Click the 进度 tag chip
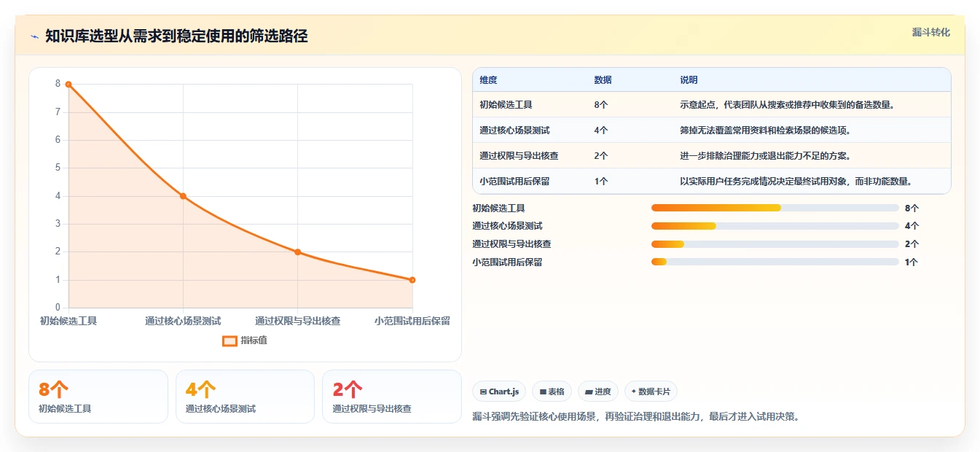 (x=598, y=391)
